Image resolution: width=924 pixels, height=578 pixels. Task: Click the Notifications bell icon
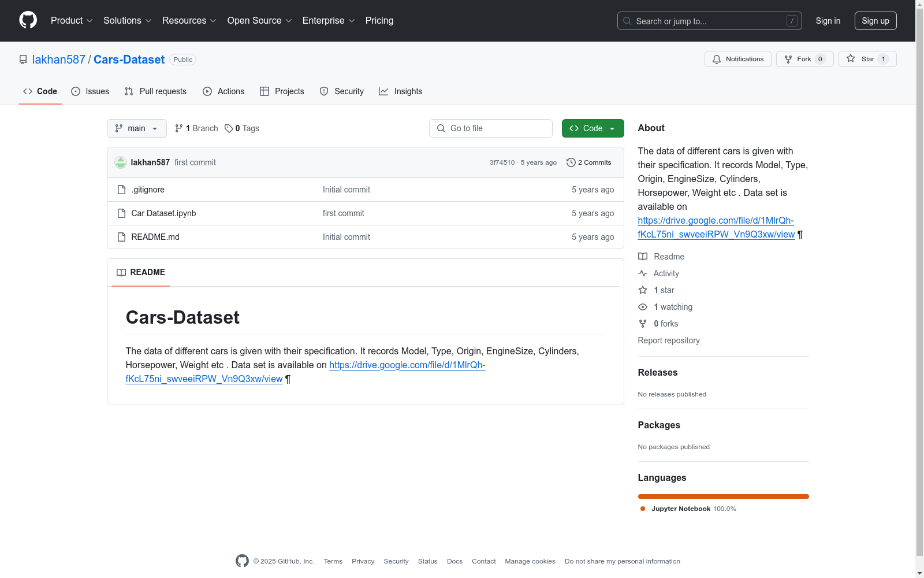(717, 59)
